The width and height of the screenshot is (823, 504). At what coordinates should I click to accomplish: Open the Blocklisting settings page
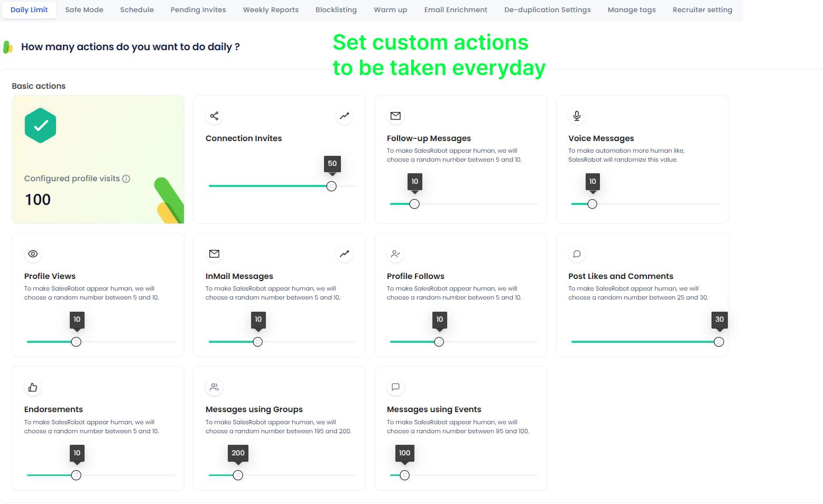336,10
